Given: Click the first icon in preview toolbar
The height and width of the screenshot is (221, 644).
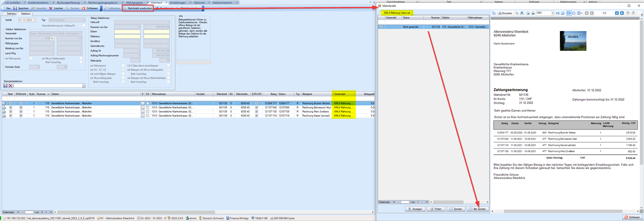Looking at the screenshot, I should pos(494,13).
